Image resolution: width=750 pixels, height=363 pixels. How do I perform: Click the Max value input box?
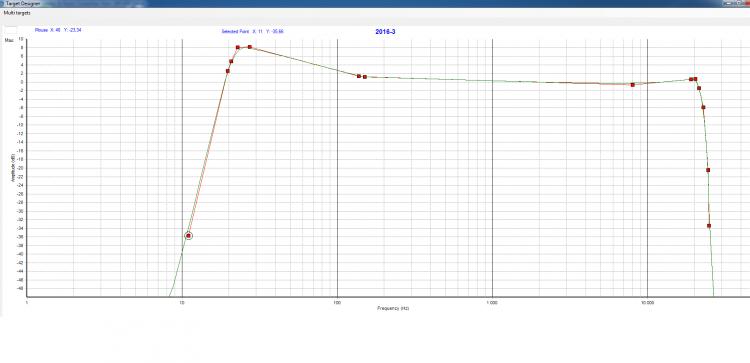[x=11, y=30]
